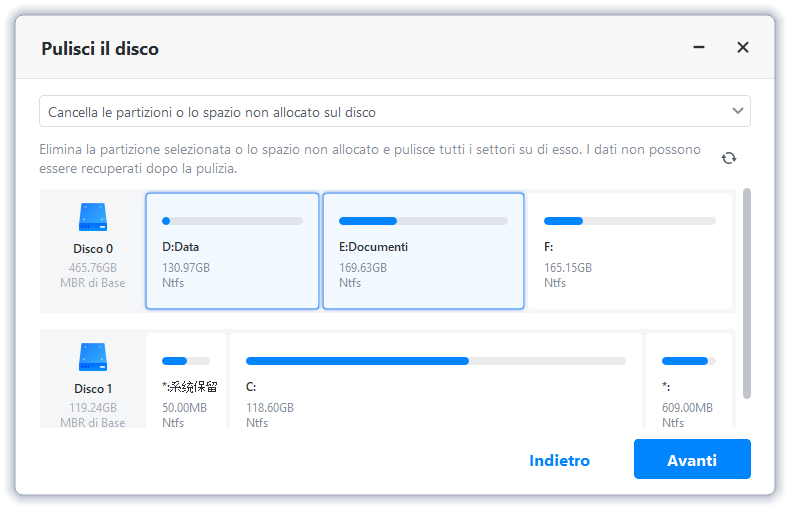This screenshot has height=510, width=790.
Task: Click the disk list vertical scrollbar
Action: [x=747, y=290]
